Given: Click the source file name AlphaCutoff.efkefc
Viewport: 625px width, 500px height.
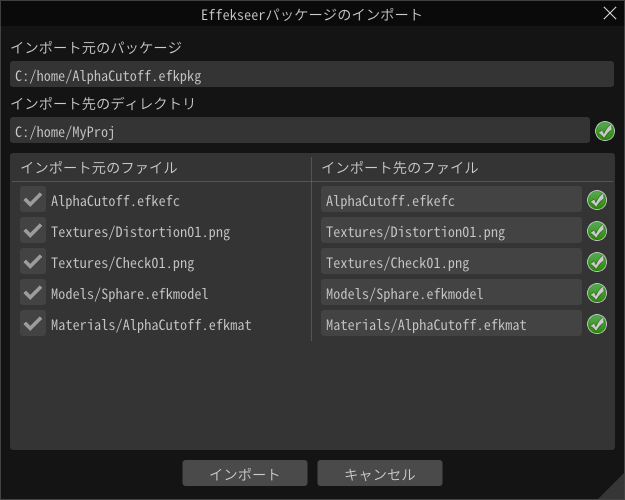Looking at the screenshot, I should 115,201.
